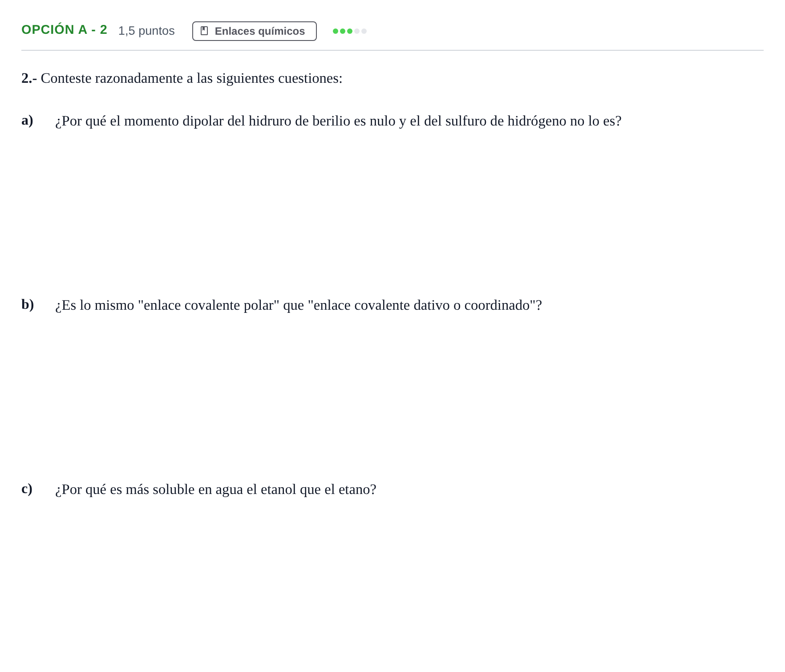Viewport: 785px width, 672px height.
Task: Click question a) about momento dipolar del hidruro de berilio
Action: coord(338,121)
